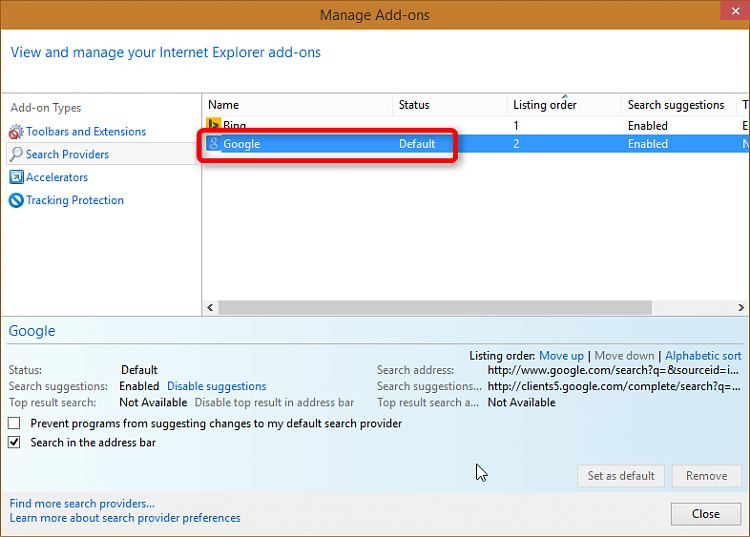Click the Google provider icon in list
This screenshot has width=750, height=537.
click(x=213, y=143)
